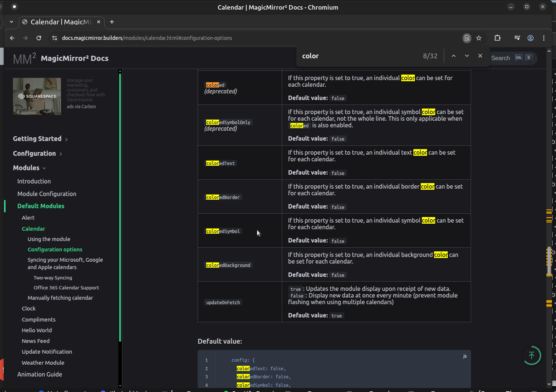Jump to next find result arrow
Screen dimensions: 556x392
pyautogui.click(x=467, y=56)
